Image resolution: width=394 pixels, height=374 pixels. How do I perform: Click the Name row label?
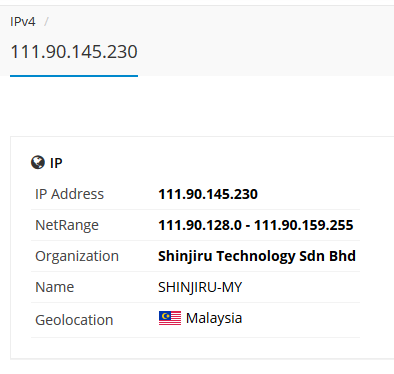point(54,287)
